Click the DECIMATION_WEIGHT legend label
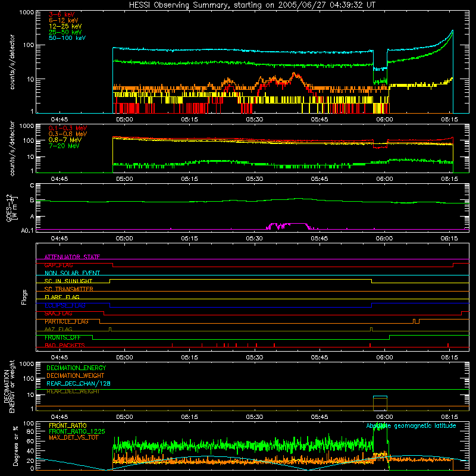This screenshot has width=476, height=476. point(76,375)
